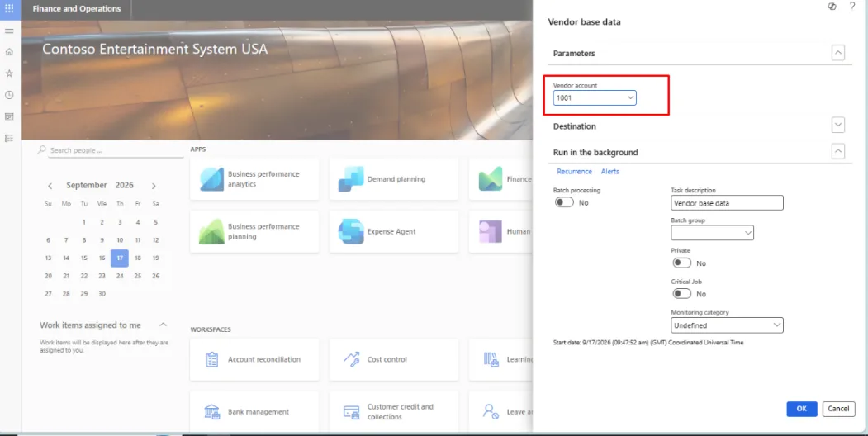Open the Alerts tab link
Screen dimensions: 868x436
610,172
